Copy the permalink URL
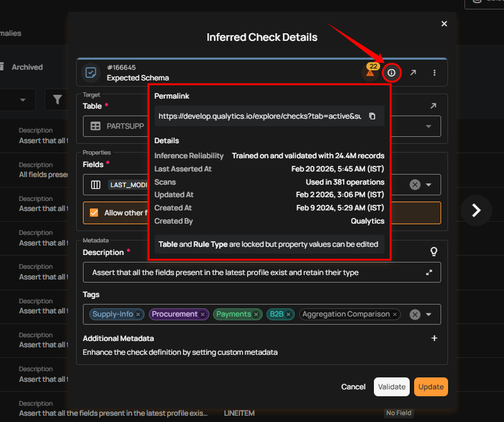The width and height of the screenshot is (504, 422). pos(372,116)
